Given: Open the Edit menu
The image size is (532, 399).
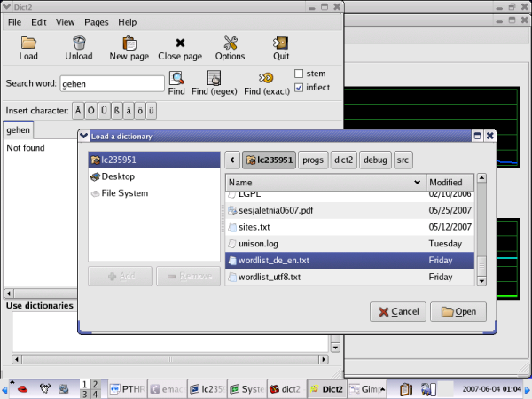Looking at the screenshot, I should click(39, 22).
